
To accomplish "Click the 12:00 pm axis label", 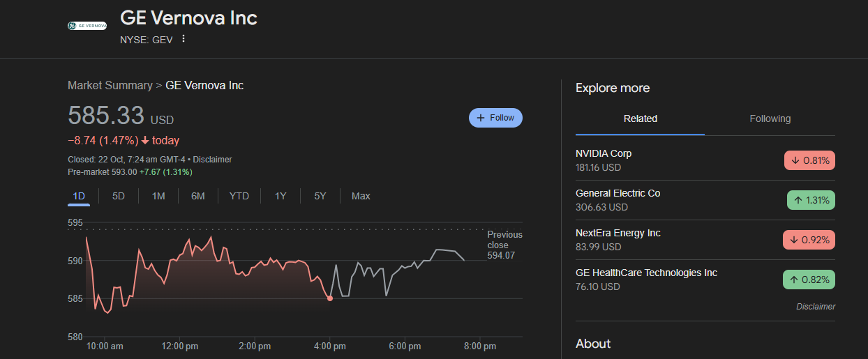I will [x=180, y=346].
